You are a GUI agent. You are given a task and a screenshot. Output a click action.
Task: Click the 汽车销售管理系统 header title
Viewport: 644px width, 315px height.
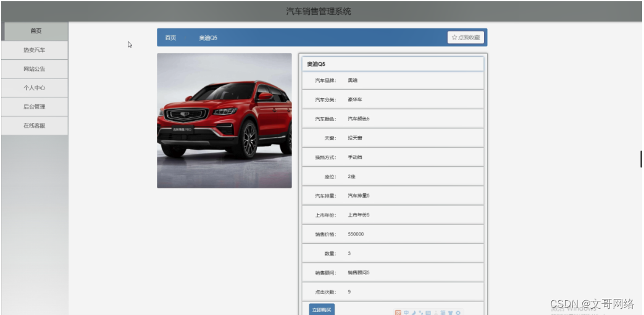point(319,12)
